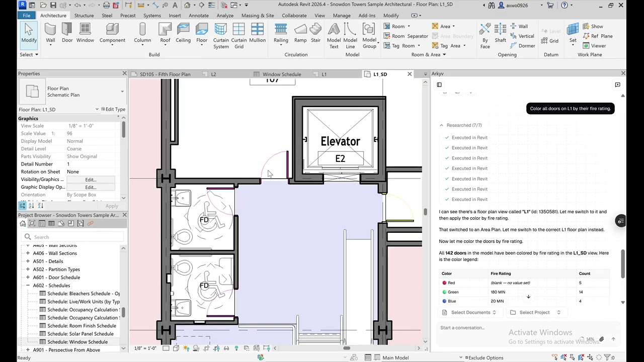Image resolution: width=644 pixels, height=362 pixels.
Task: Open the Massing & Site ribbon tab
Action: [258, 16]
